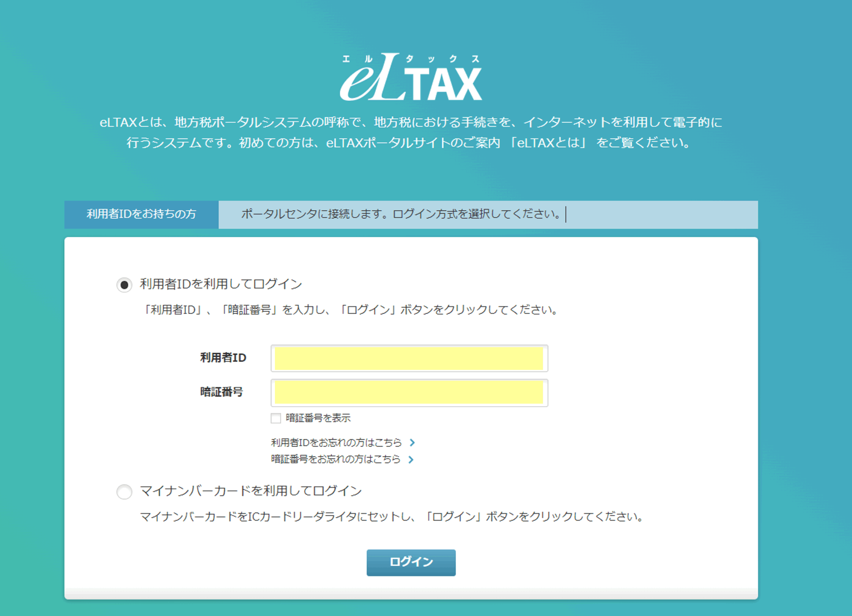This screenshot has height=616, width=852.
Task: Click chevron beside 利用者IDをお忘れの方
Action: [x=412, y=443]
